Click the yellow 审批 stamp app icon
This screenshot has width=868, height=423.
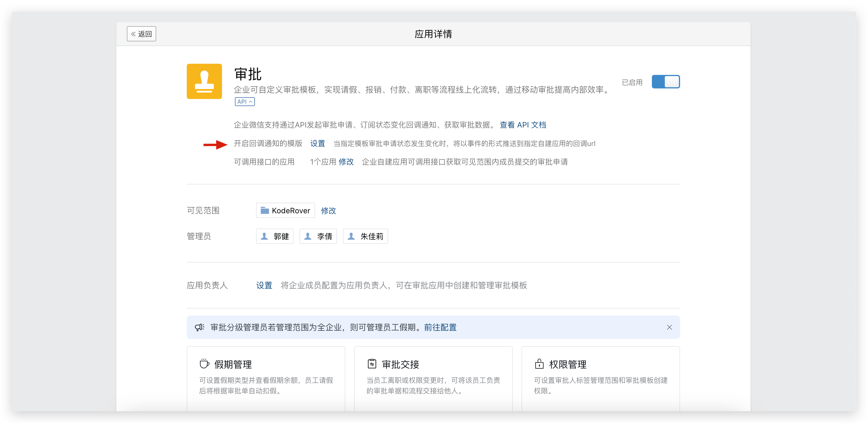(x=204, y=81)
